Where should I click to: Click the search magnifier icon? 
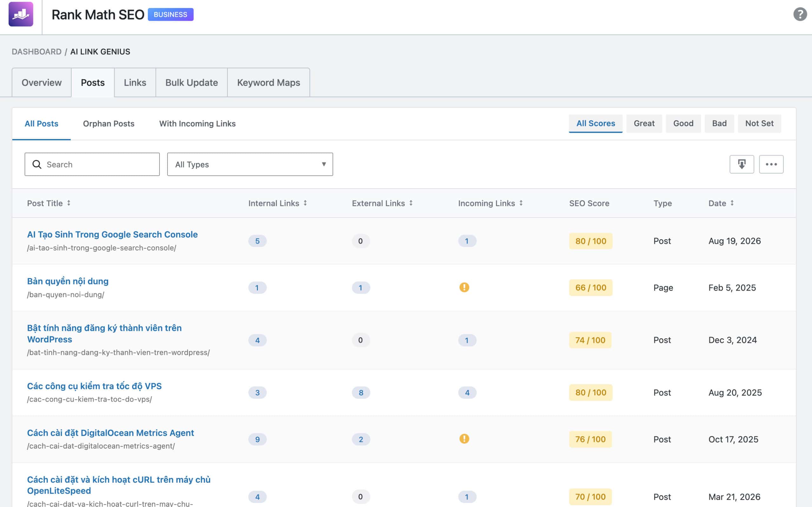(x=37, y=164)
